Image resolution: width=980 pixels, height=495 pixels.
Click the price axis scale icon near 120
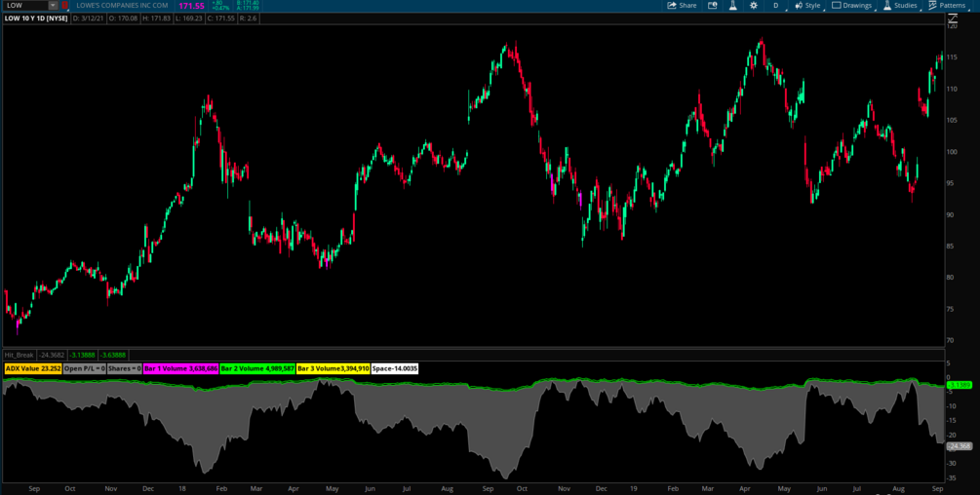click(x=952, y=19)
